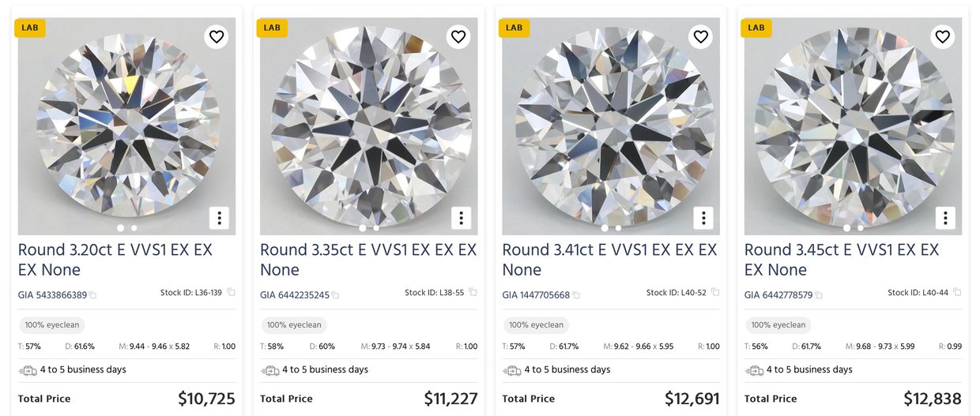
Task: Open three-dot menu on 3.20ct diamond
Action: click(219, 218)
